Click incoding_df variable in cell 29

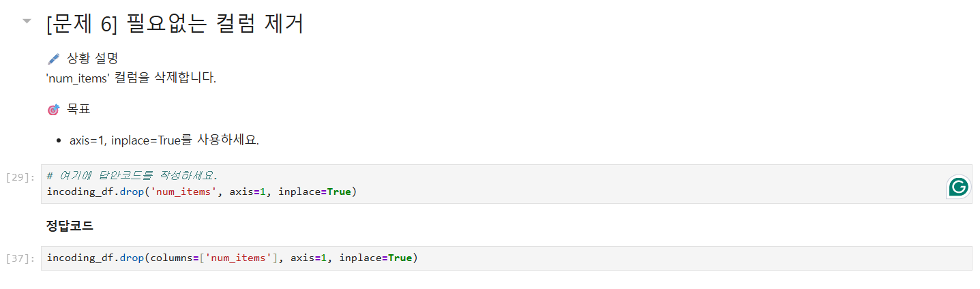pos(80,192)
